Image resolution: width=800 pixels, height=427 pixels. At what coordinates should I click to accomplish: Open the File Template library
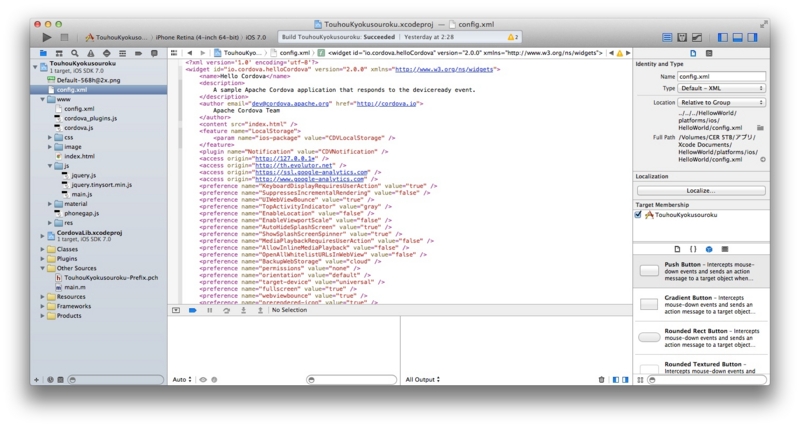[x=677, y=249]
